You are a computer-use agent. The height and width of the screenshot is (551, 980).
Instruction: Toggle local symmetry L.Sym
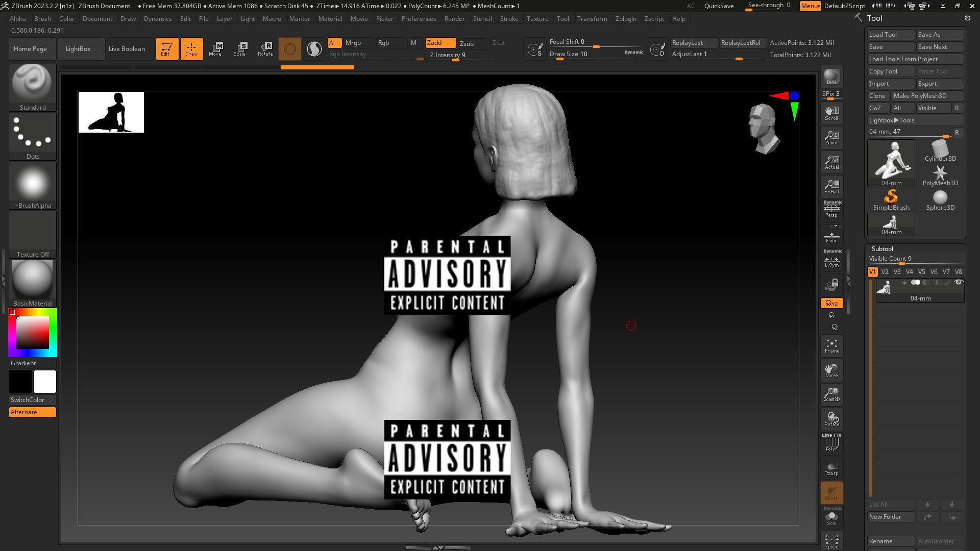tap(831, 259)
